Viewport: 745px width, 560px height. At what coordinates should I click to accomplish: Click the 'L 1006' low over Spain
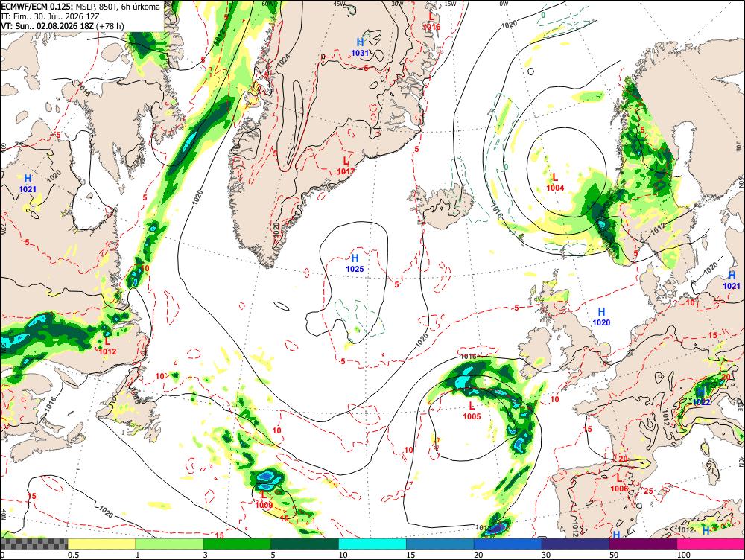pos(619,483)
